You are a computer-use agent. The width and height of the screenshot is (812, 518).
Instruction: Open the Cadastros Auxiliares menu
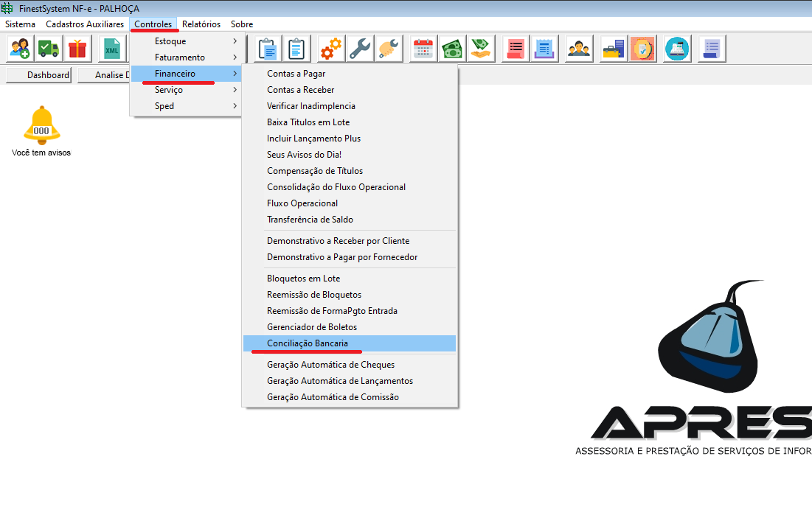click(x=85, y=24)
